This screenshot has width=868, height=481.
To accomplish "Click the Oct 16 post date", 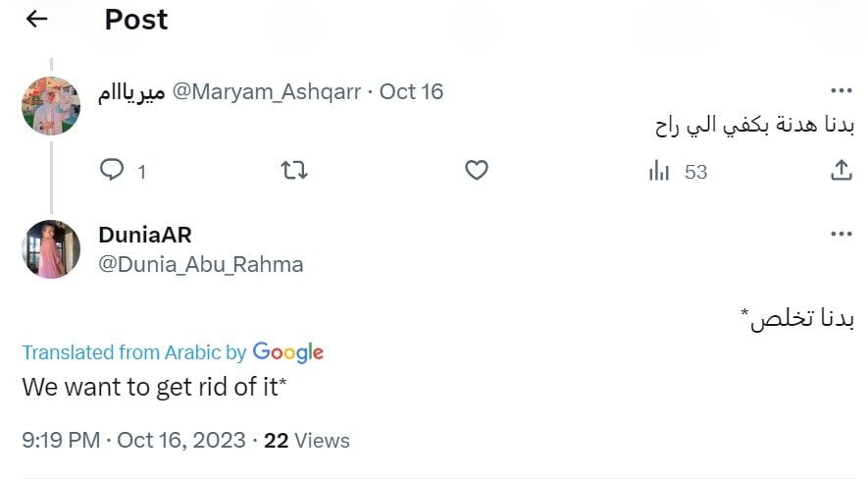I will tap(411, 91).
